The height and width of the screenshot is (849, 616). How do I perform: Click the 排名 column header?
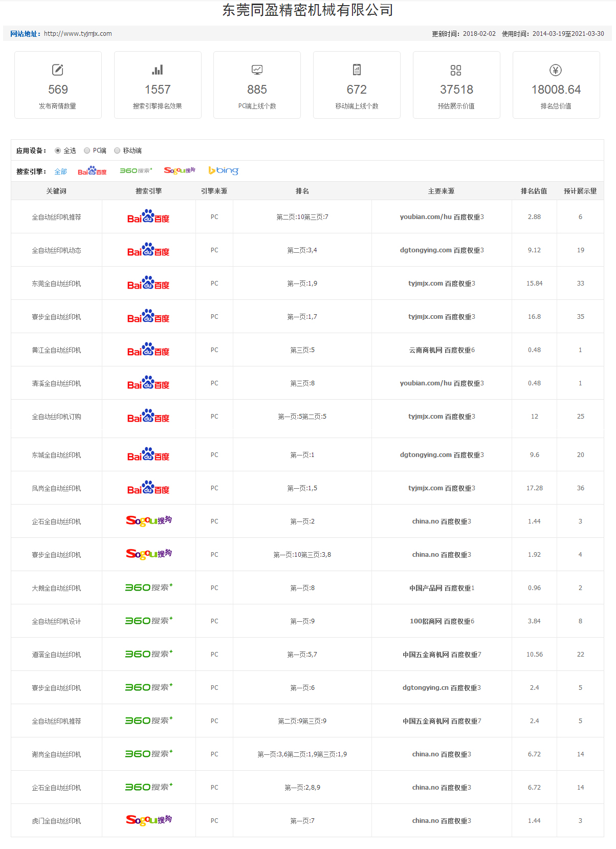(x=302, y=191)
